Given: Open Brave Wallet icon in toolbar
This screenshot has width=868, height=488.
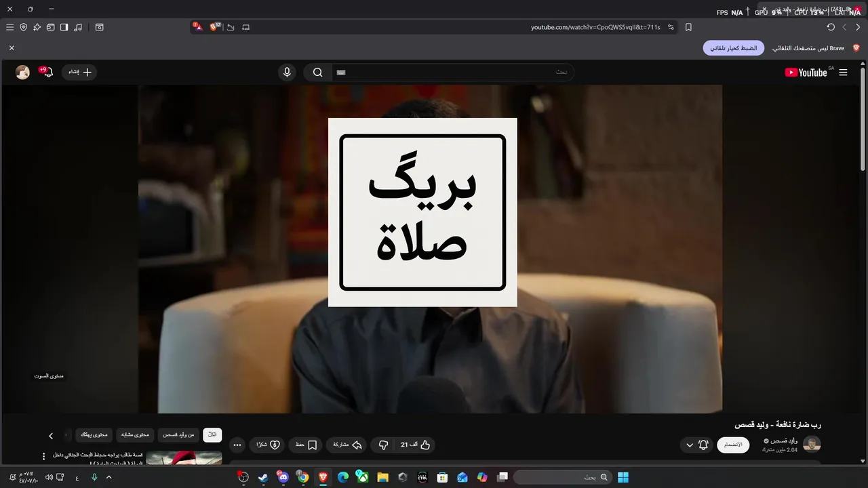Looking at the screenshot, I should click(x=50, y=27).
